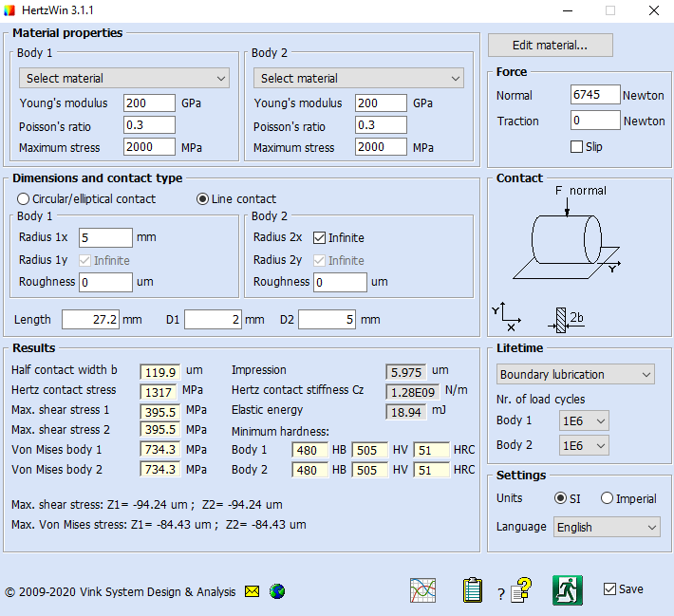Open Body 1 load cycles dropdown
Image resolution: width=674 pixels, height=616 pixels.
coord(584,420)
